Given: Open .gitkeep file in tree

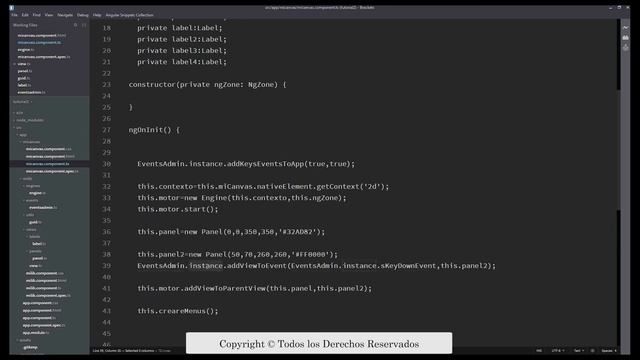Looking at the screenshot, I should click(30, 347).
